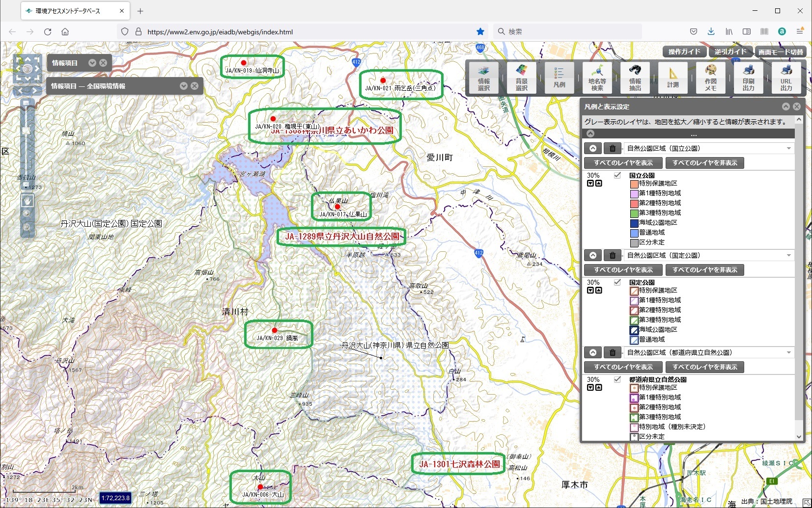Click the URL出力 export icon
The height and width of the screenshot is (508, 812).
(786, 78)
